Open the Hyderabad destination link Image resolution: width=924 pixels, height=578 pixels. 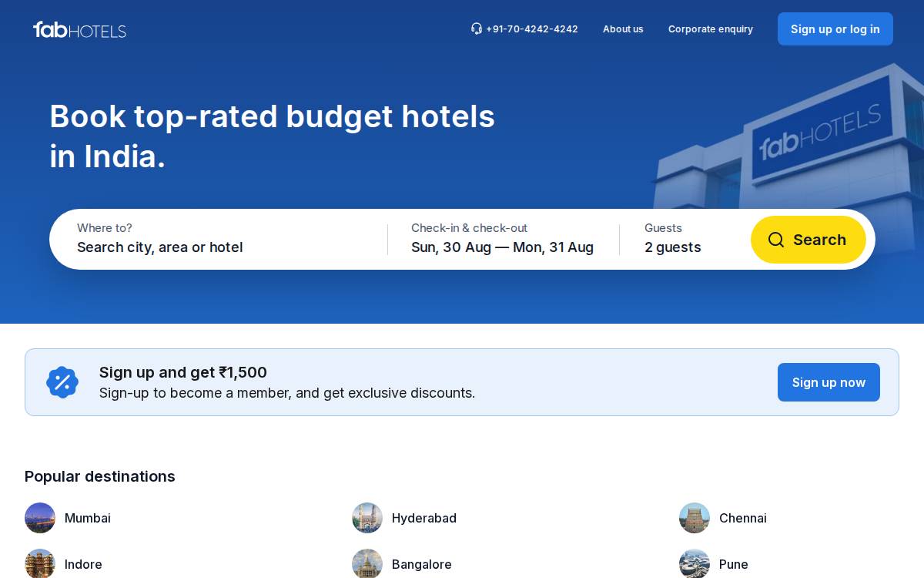coord(424,518)
